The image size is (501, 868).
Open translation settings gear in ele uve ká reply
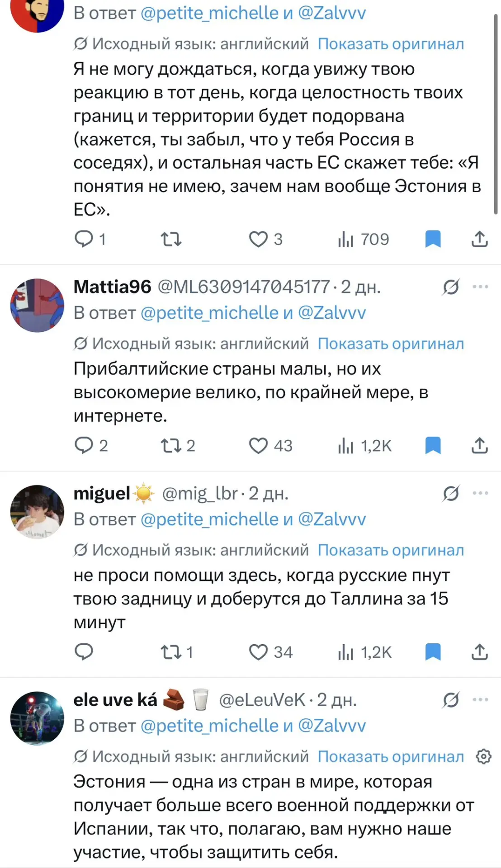point(483,756)
